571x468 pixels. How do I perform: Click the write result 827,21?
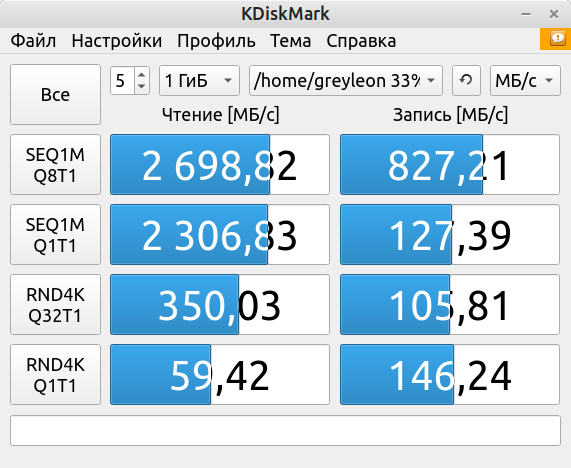tap(450, 165)
